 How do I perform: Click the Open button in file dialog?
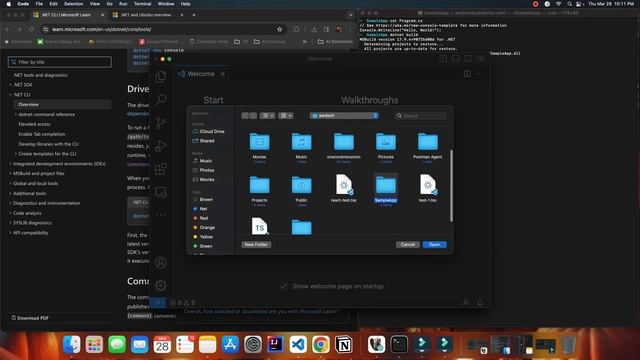434,244
